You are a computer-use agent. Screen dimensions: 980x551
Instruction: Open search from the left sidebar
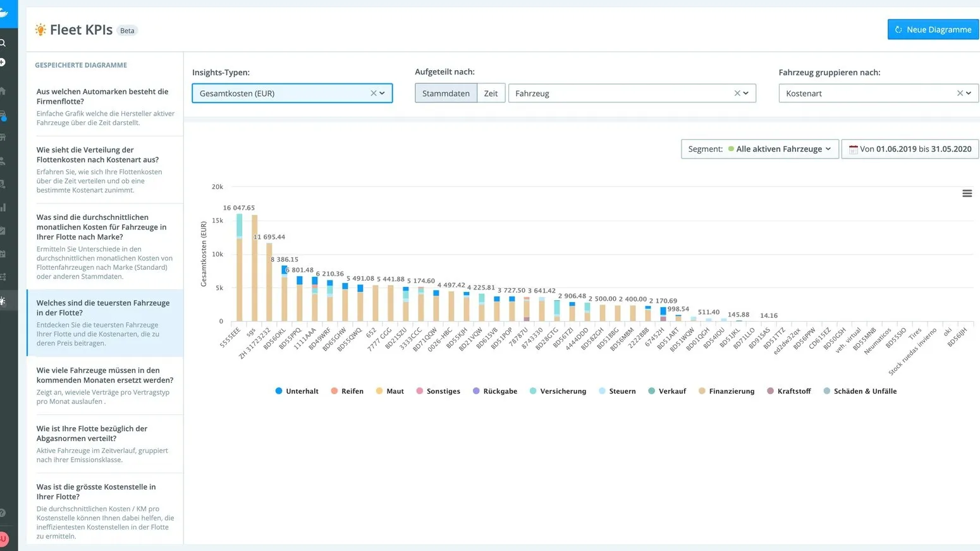3,43
